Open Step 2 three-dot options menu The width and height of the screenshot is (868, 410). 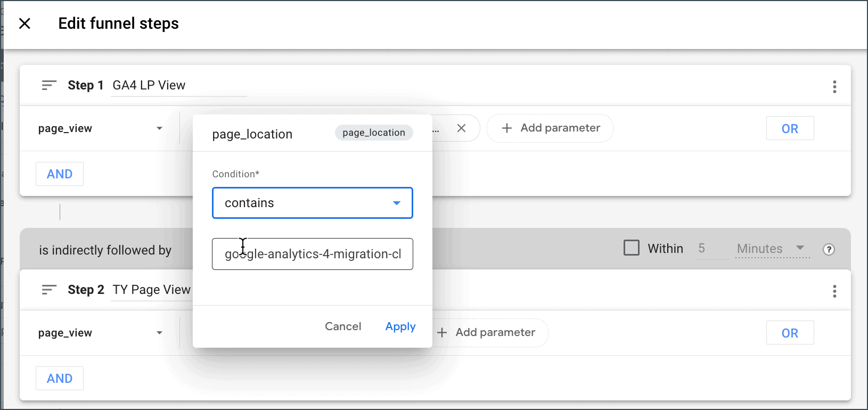coord(834,291)
